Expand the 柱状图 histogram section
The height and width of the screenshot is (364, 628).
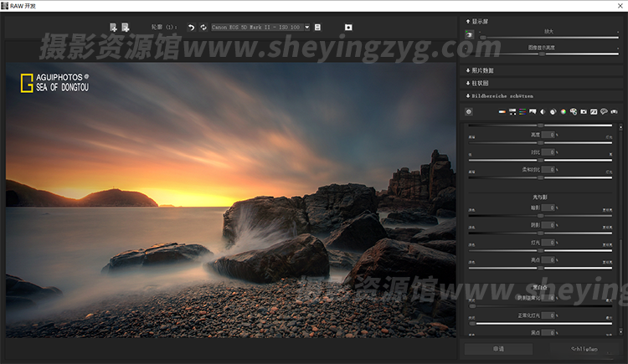(479, 83)
